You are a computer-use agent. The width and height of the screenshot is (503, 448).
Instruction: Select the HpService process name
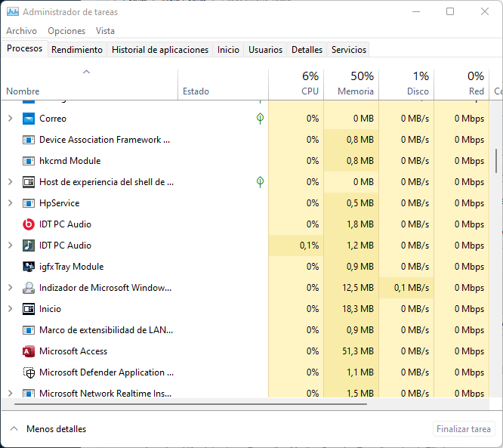click(60, 203)
